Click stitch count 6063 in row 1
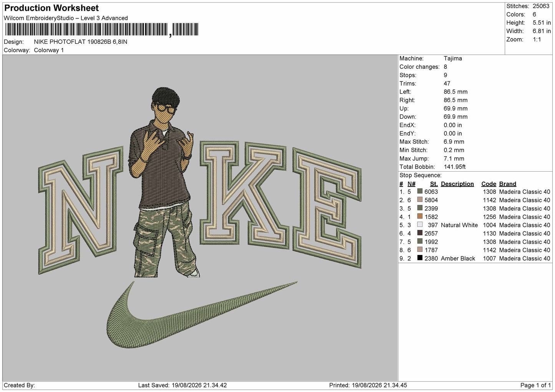This screenshot has width=555, height=392. (x=431, y=192)
